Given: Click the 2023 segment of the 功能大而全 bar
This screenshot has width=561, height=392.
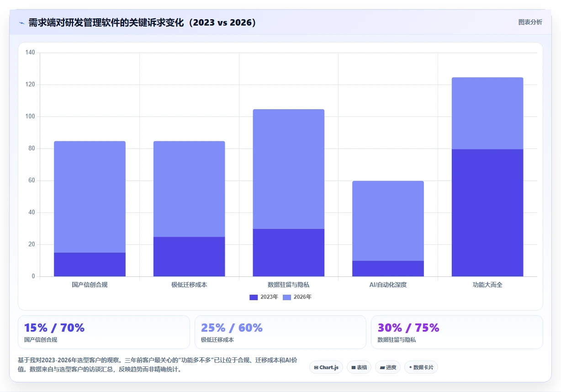Looking at the screenshot, I should pyautogui.click(x=487, y=213).
